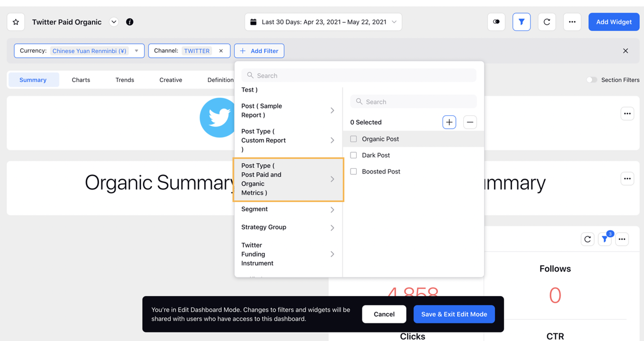The width and height of the screenshot is (644, 341).
Task: Expand Post Type ( Custom Report ) option
Action: pyautogui.click(x=288, y=140)
